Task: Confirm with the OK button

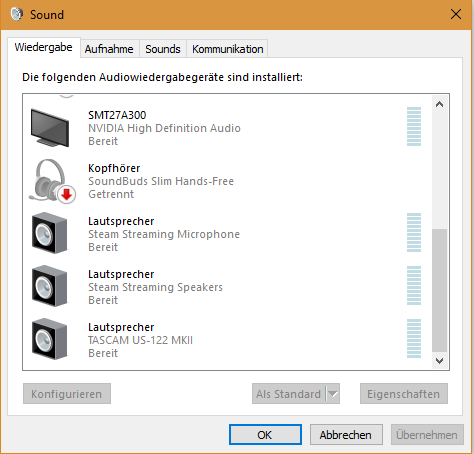Action: click(265, 435)
